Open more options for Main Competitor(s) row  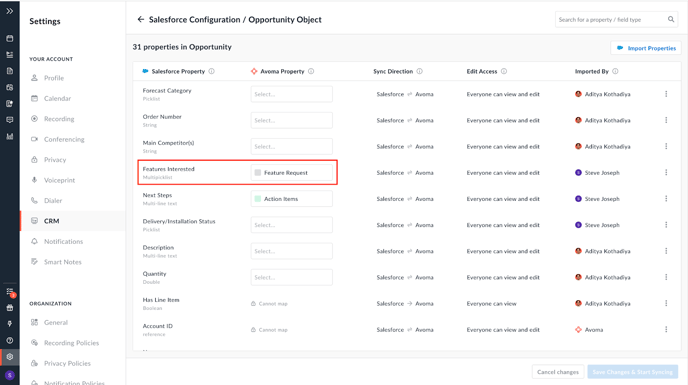tap(666, 146)
